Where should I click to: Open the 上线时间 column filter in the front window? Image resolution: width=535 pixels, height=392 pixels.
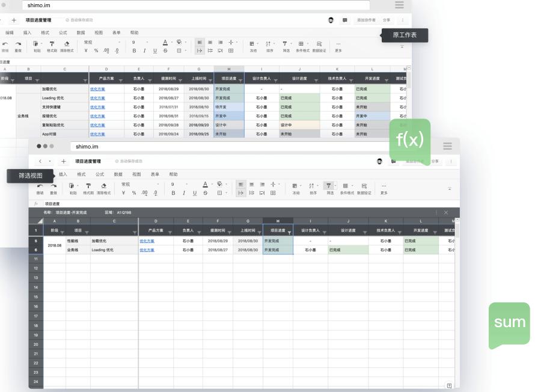259,233
